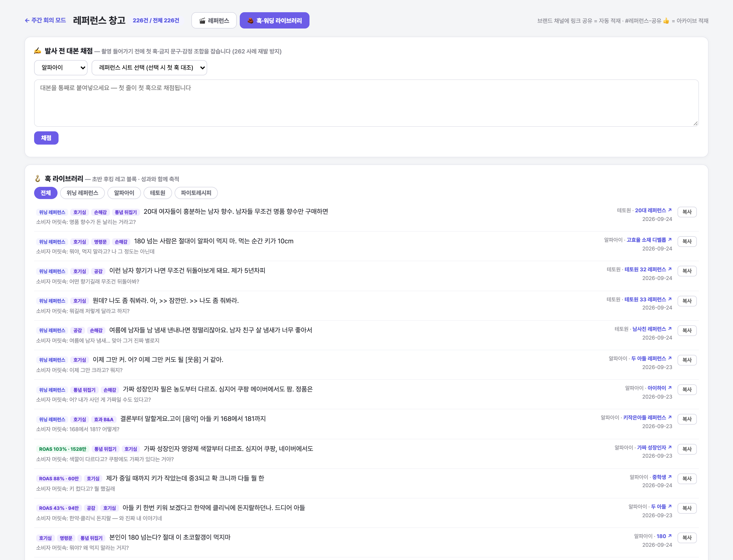Open the 알파아이 brand dropdown
Viewport: 733px width, 560px height.
[x=61, y=68]
